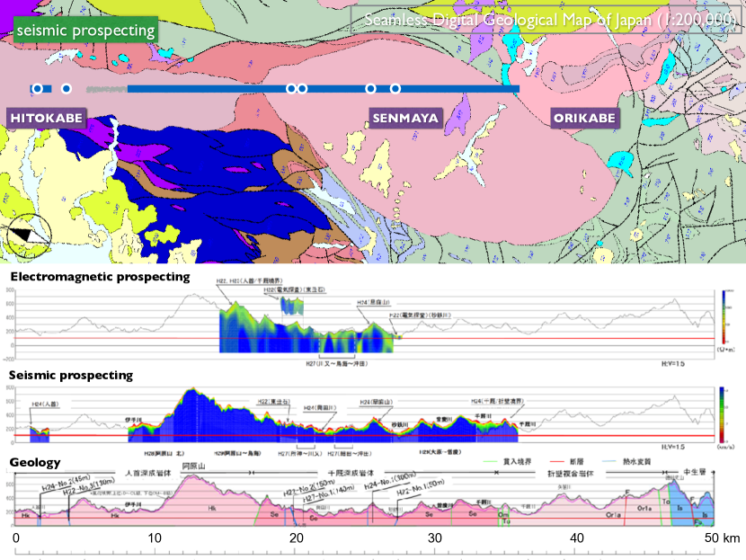Viewport: 746px width, 560px height.
Task: Click the 'To' unit label in the Geology section
Action: 666,502
